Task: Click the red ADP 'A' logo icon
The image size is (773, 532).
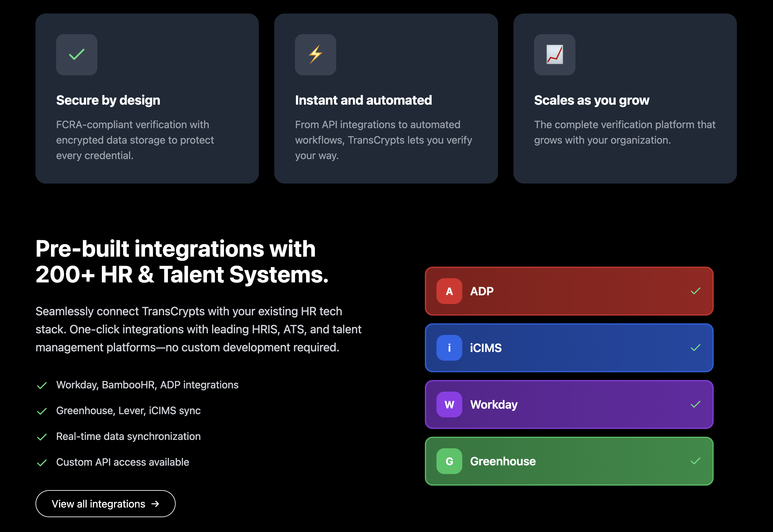Action: (x=449, y=291)
